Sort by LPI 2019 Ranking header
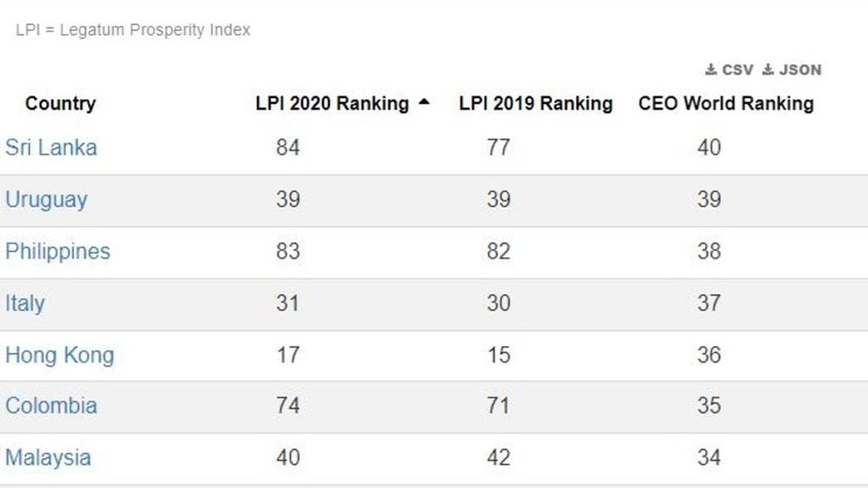The height and width of the screenshot is (488, 868). [536, 103]
